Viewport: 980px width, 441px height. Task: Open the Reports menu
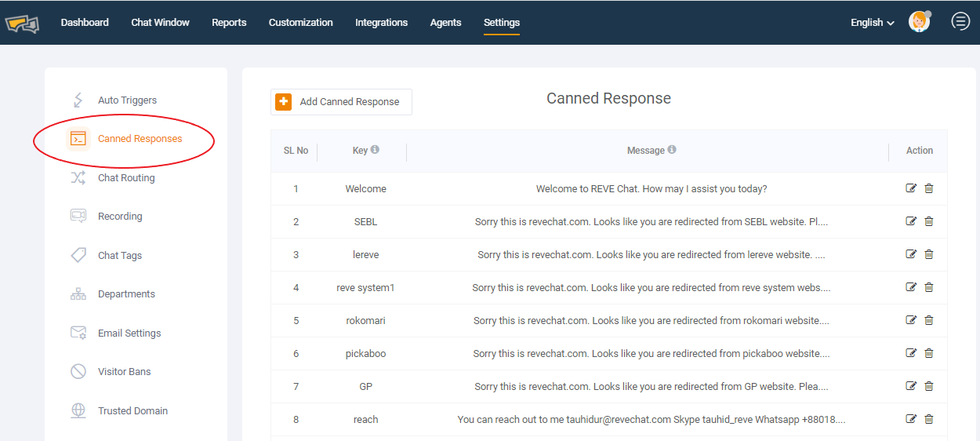pyautogui.click(x=229, y=23)
